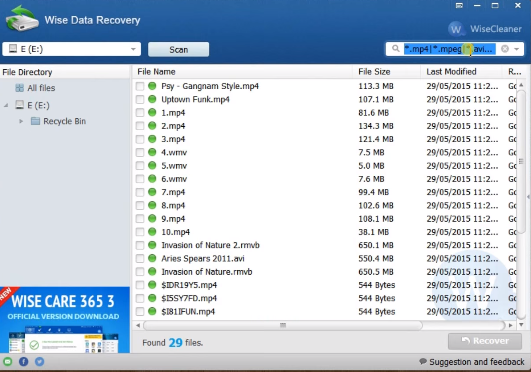531x372 pixels.
Task: Sort by File Name column header
Action: click(x=242, y=71)
